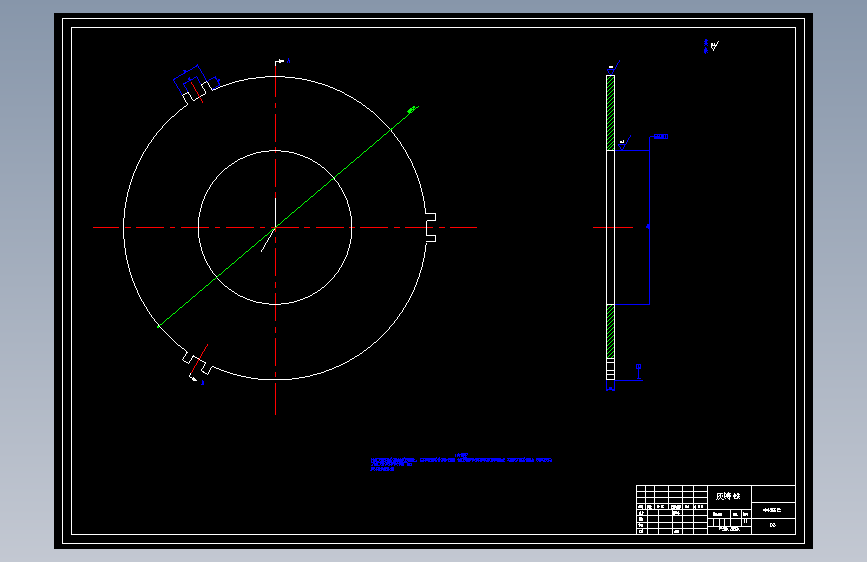Select the roughness symbol beside the section's inner bore
This screenshot has height=562, width=867.
[625, 143]
